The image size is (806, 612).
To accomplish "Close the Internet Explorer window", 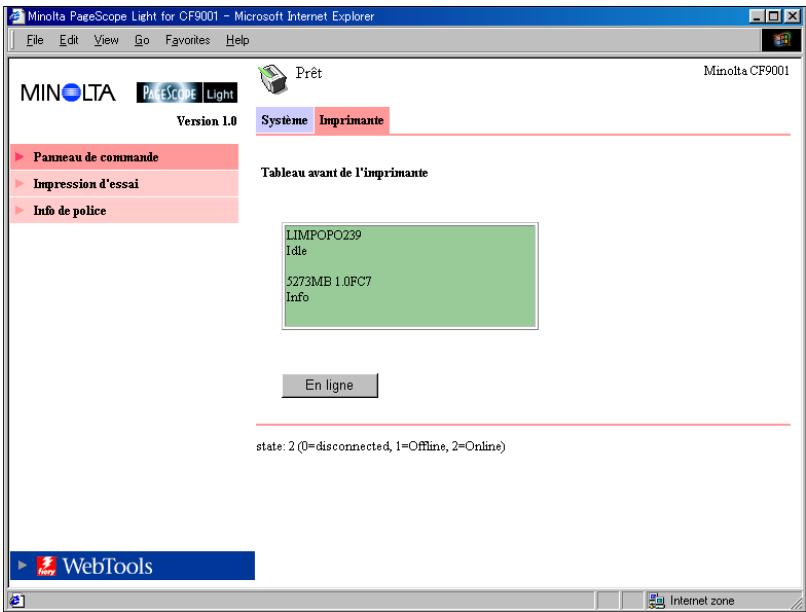I will tap(792, 16).
